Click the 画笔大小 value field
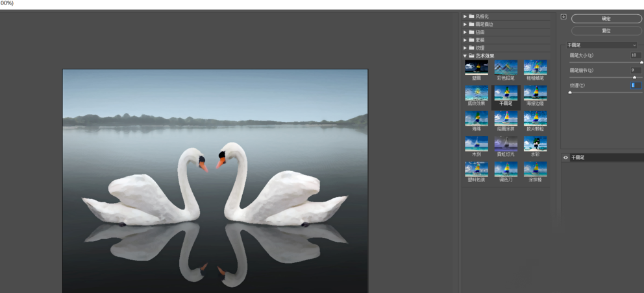 [x=636, y=55]
